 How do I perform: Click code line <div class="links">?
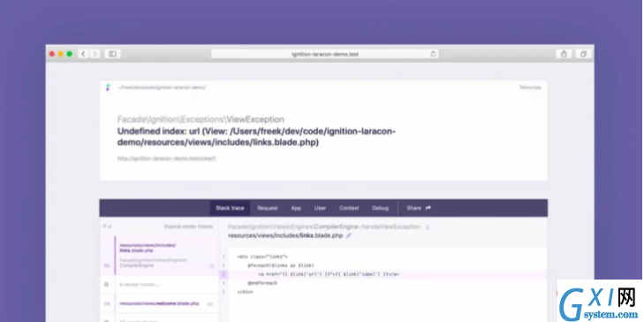(x=263, y=257)
